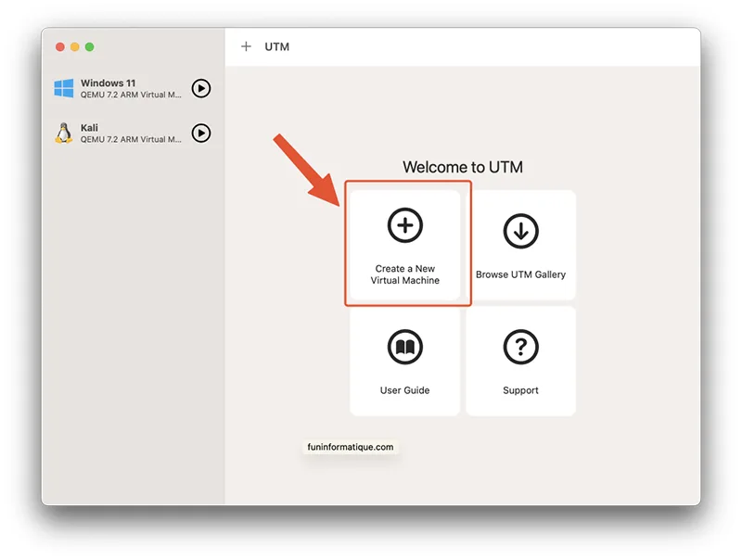742x560 pixels.
Task: Click the circled plus icon on the welcome screen
Action: [x=405, y=225]
